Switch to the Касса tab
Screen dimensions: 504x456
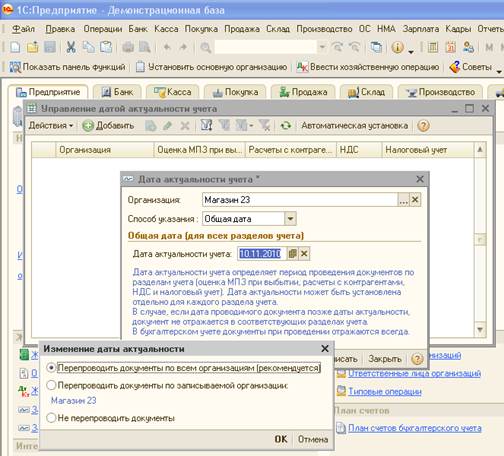(173, 92)
